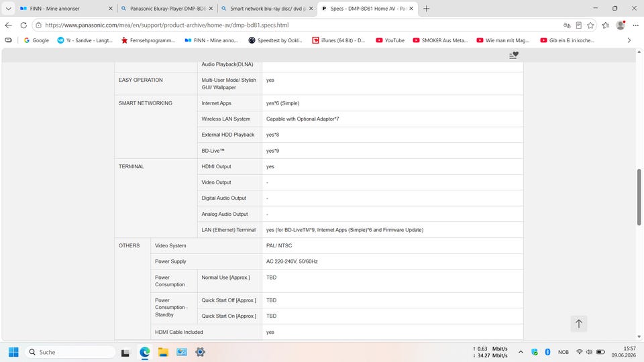Click the taskbar Suche search box
Viewport: 644px width, 362px height.
[70, 352]
